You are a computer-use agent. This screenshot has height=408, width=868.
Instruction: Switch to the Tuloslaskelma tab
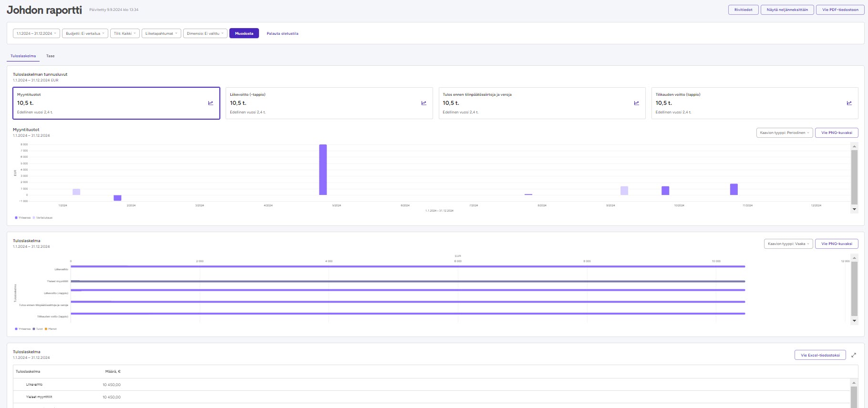coord(23,56)
